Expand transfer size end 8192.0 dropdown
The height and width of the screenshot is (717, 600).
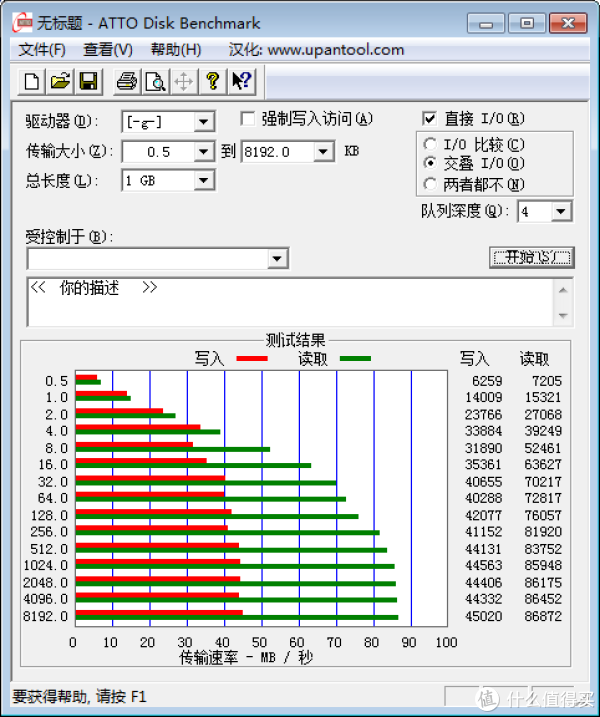click(323, 151)
